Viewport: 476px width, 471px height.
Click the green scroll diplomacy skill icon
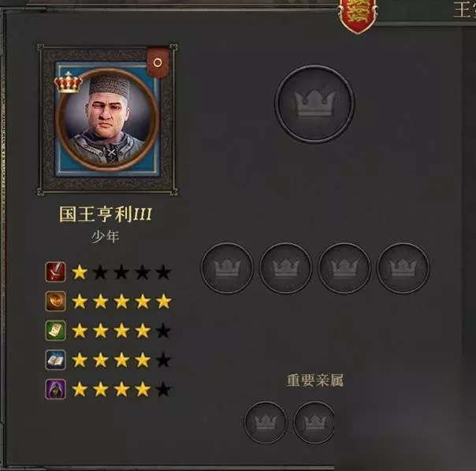[x=55, y=331]
